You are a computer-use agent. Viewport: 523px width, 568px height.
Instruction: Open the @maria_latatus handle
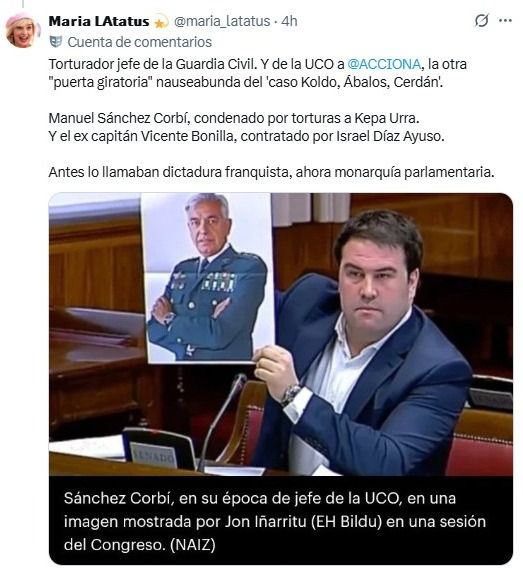tap(222, 21)
